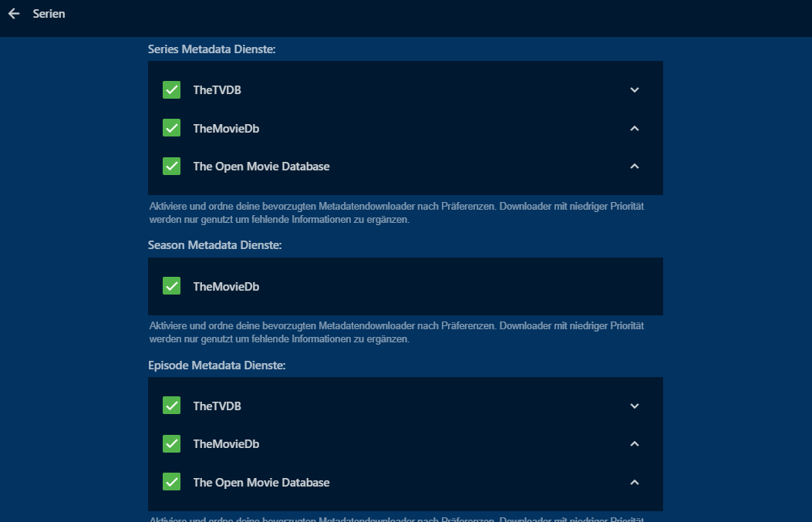The height and width of the screenshot is (522, 812).
Task: Click the Serien page title
Action: click(x=49, y=14)
